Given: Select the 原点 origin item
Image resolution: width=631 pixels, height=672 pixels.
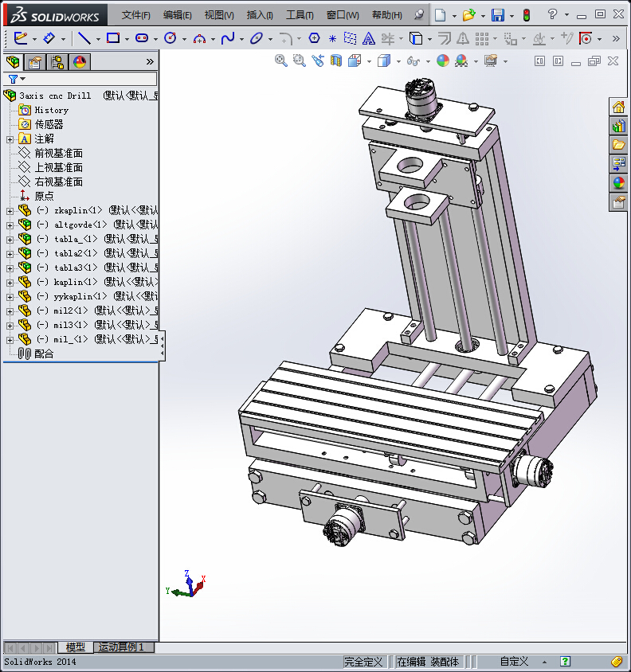Looking at the screenshot, I should pyautogui.click(x=44, y=196).
